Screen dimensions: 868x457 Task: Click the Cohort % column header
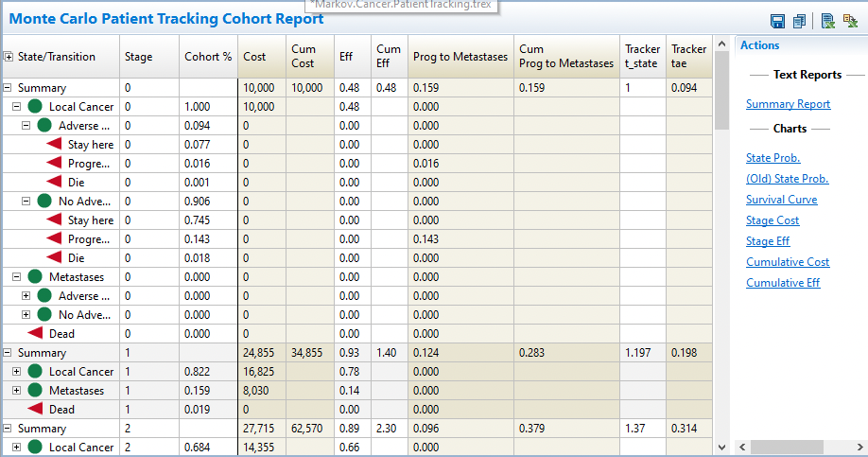pos(207,57)
